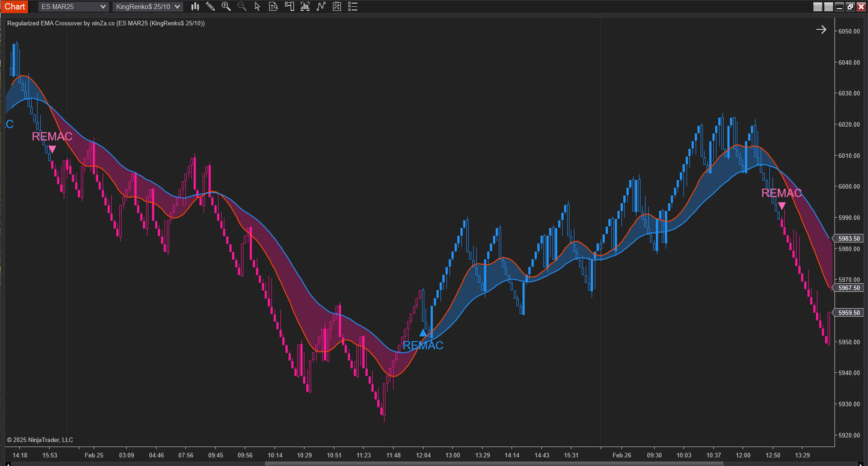Open the Indicators line-graph icon
The image size is (868, 466).
(321, 7)
